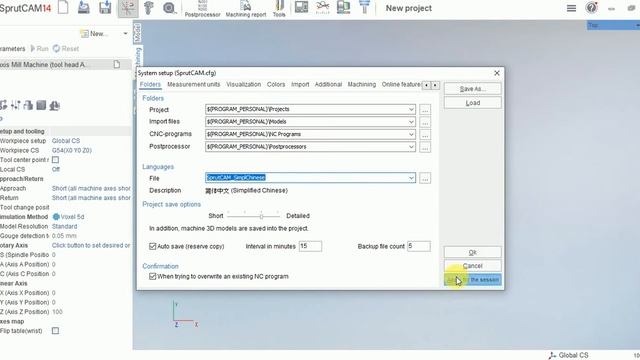Open a project using the open-file toolbar icon
The height and width of the screenshot is (360, 640).
coord(84,7)
